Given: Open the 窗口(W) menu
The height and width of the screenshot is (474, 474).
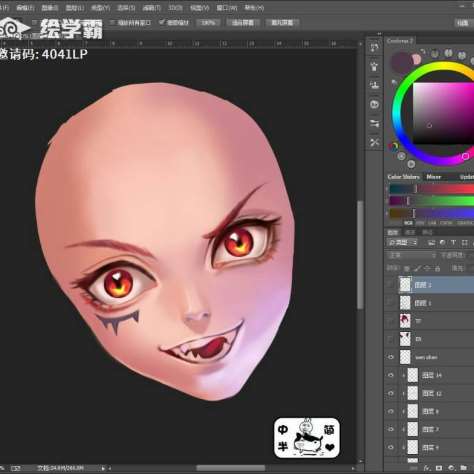Looking at the screenshot, I should tap(227, 7).
